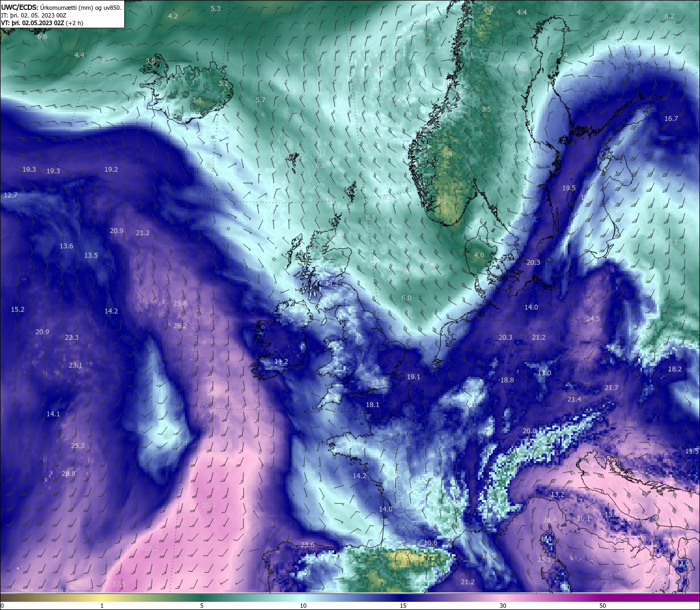Click the colour scale tick label "30"
This screenshot has height=610, width=700.
[503, 606]
